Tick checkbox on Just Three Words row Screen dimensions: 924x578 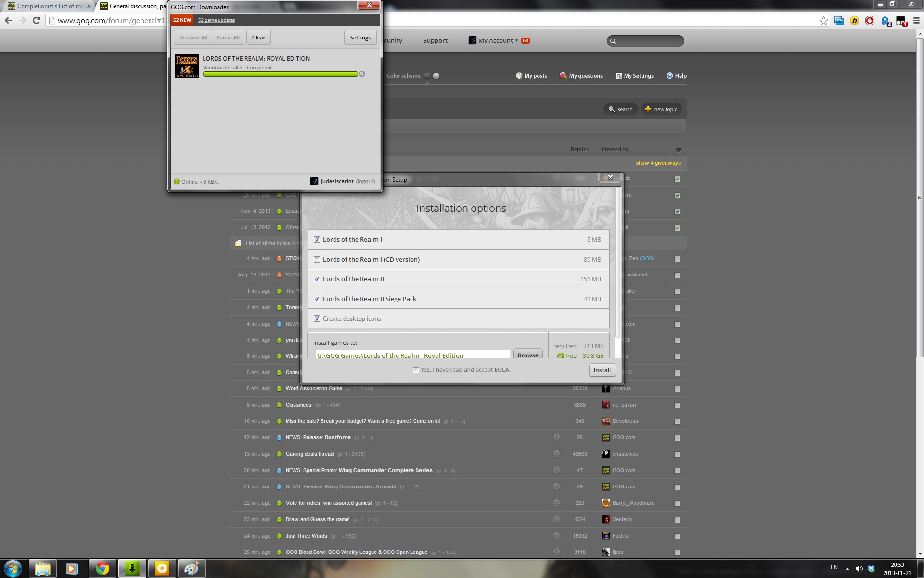pos(677,536)
